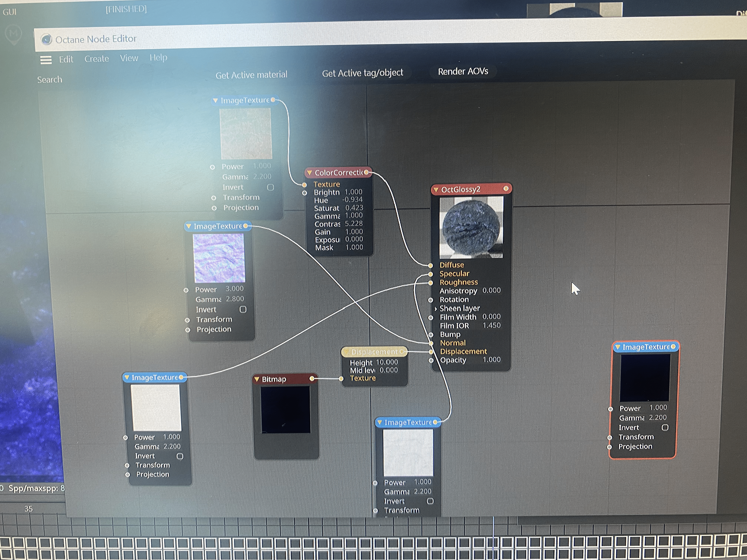Open the Create menu

pos(96,59)
